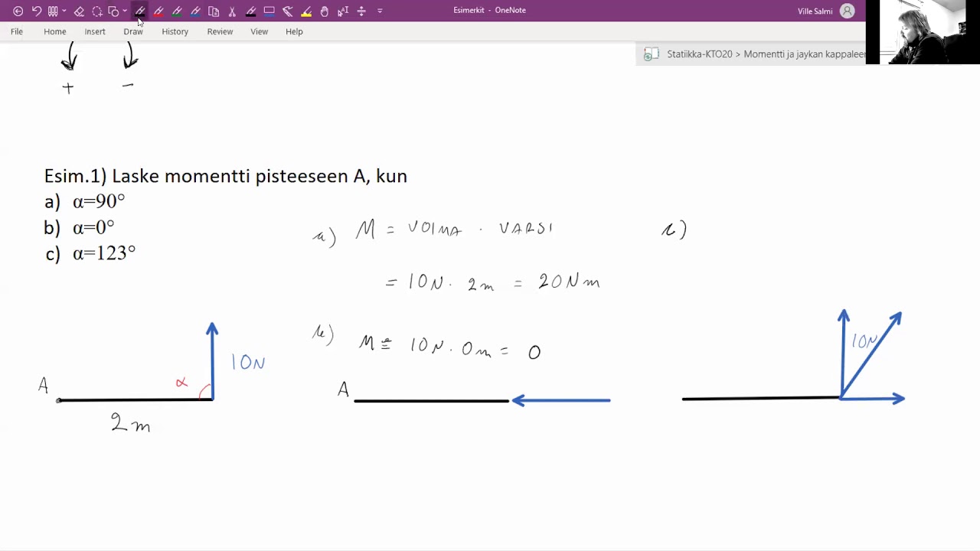Activate the Panning Hand tool
980x551 pixels.
(325, 11)
